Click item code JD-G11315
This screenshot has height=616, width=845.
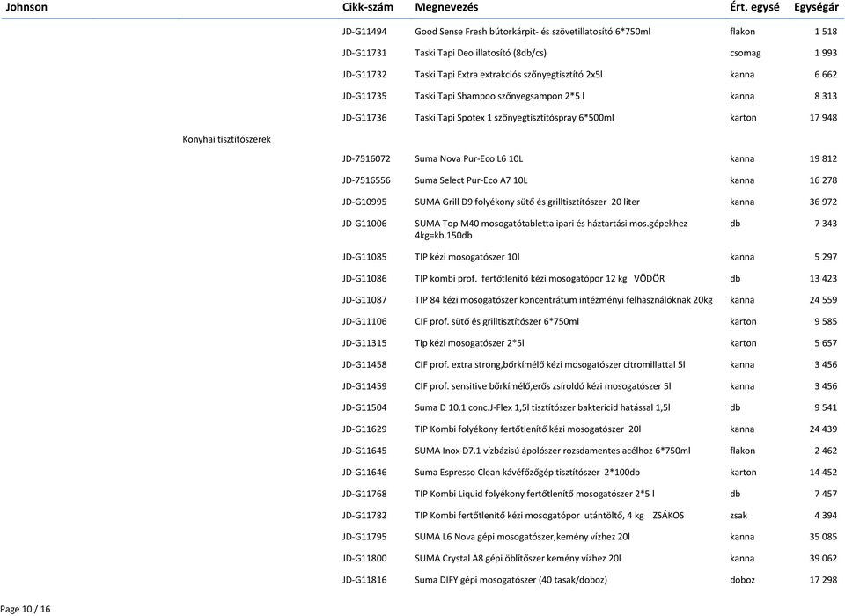(364, 343)
